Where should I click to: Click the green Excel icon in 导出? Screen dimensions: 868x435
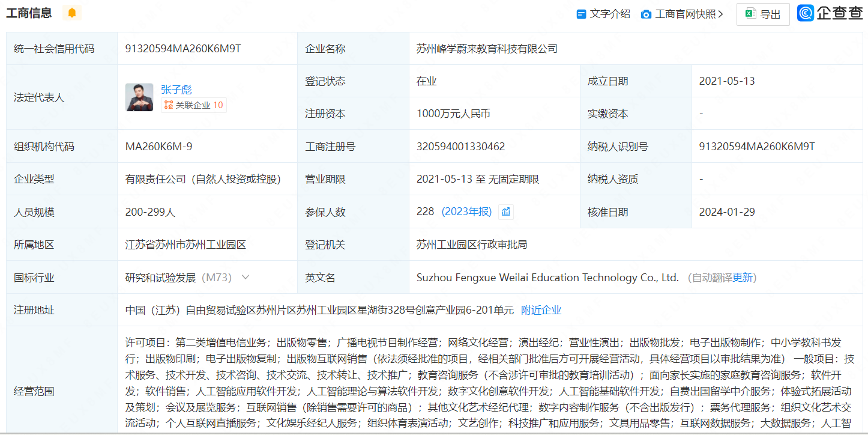pyautogui.click(x=750, y=14)
